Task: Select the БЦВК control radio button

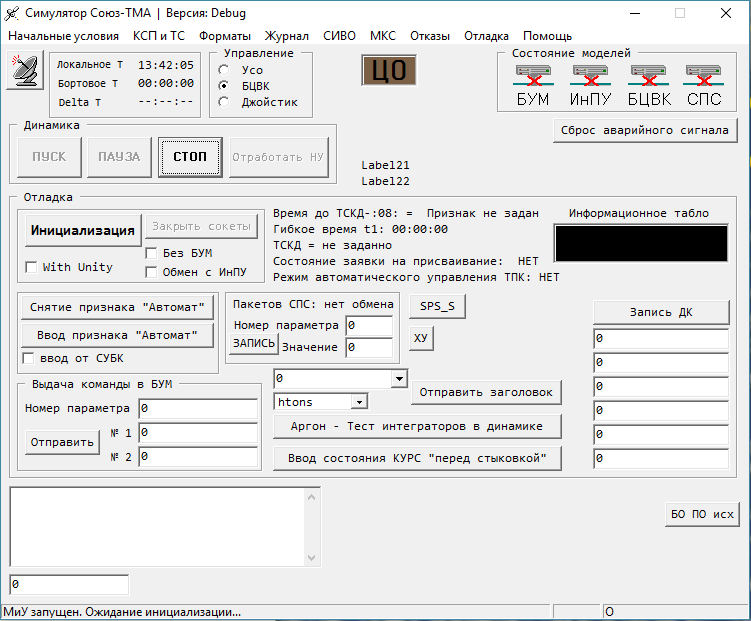Action: (x=224, y=86)
